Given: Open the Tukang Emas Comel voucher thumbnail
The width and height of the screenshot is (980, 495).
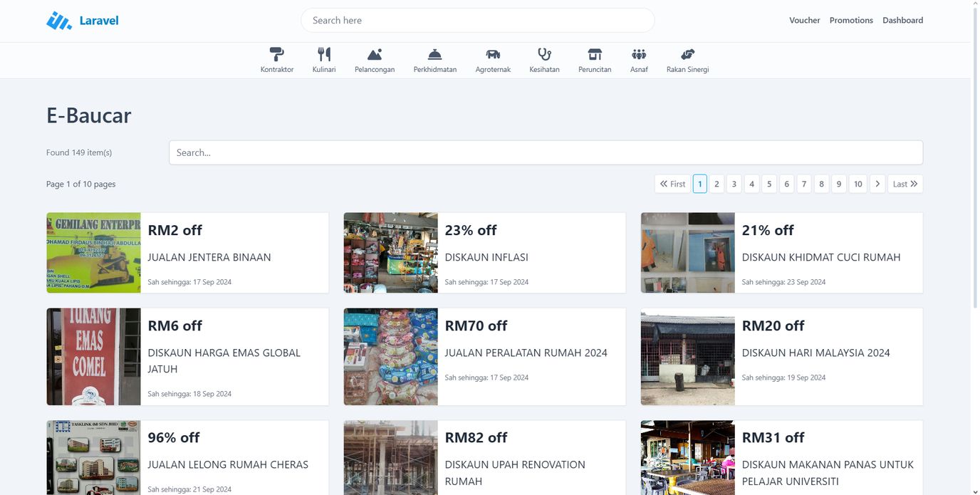Looking at the screenshot, I should (93, 357).
